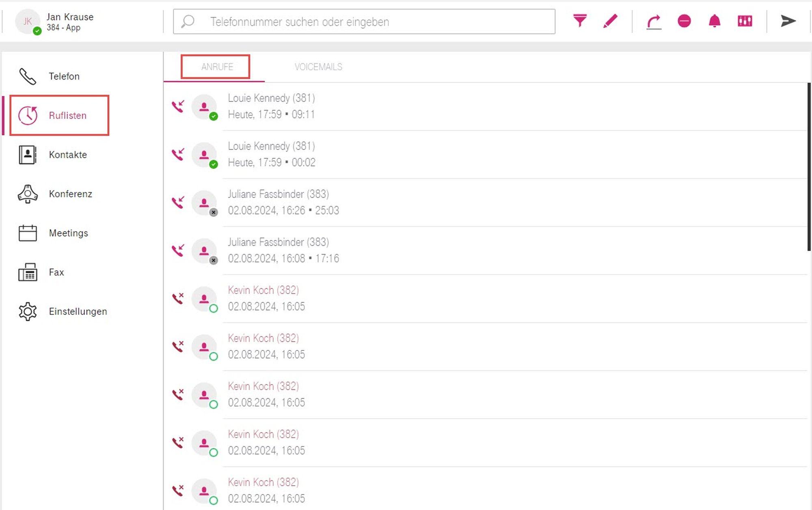This screenshot has width=812, height=510.
Task: Toggle do-not-disturb red circle icon
Action: (684, 21)
